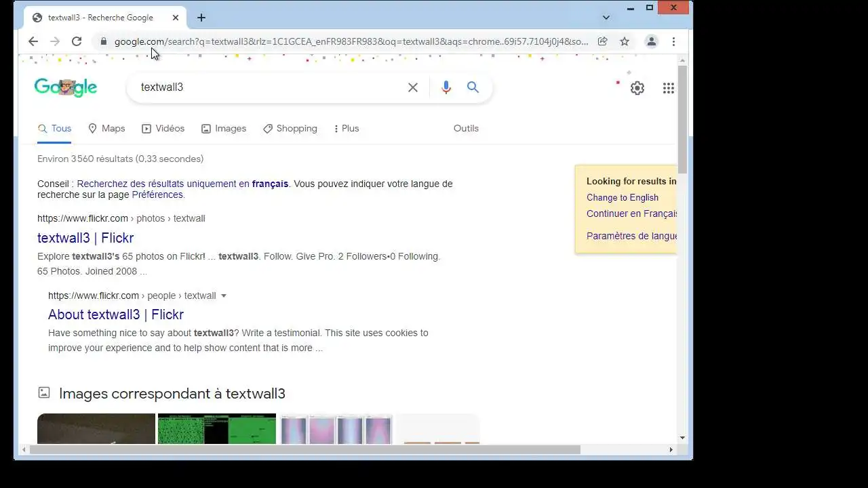
Task: Go back with the browser back arrow
Action: (x=33, y=41)
